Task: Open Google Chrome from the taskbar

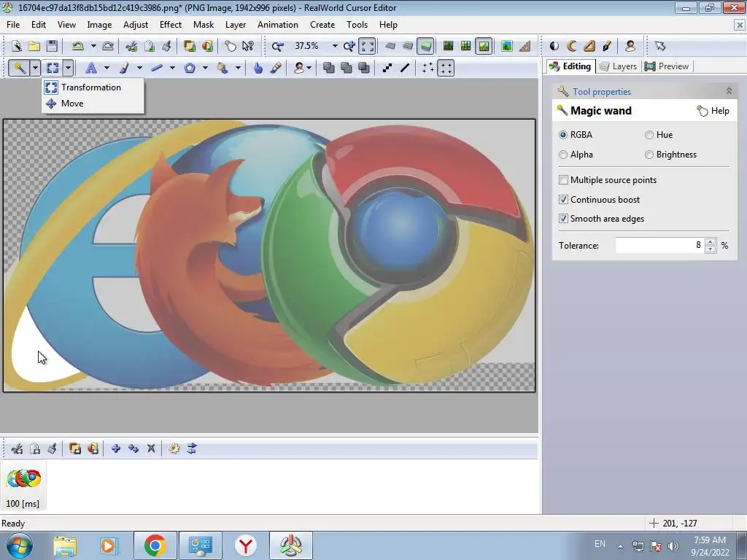Action: click(155, 545)
